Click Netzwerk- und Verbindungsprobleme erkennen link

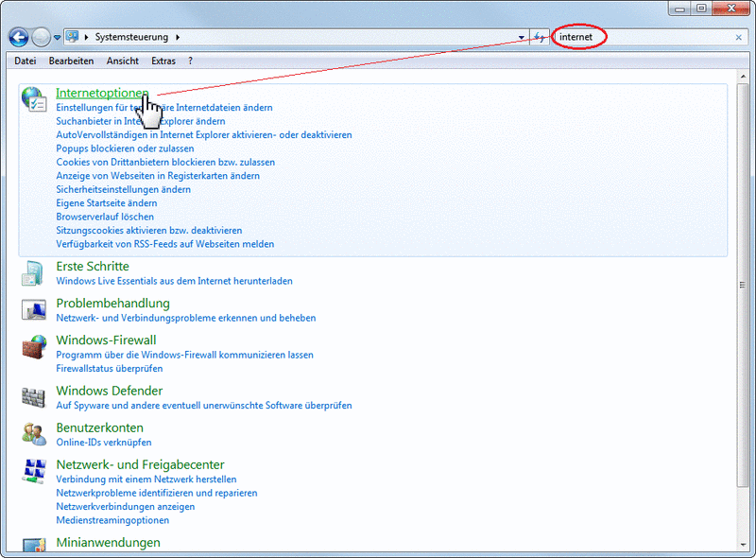[185, 318]
